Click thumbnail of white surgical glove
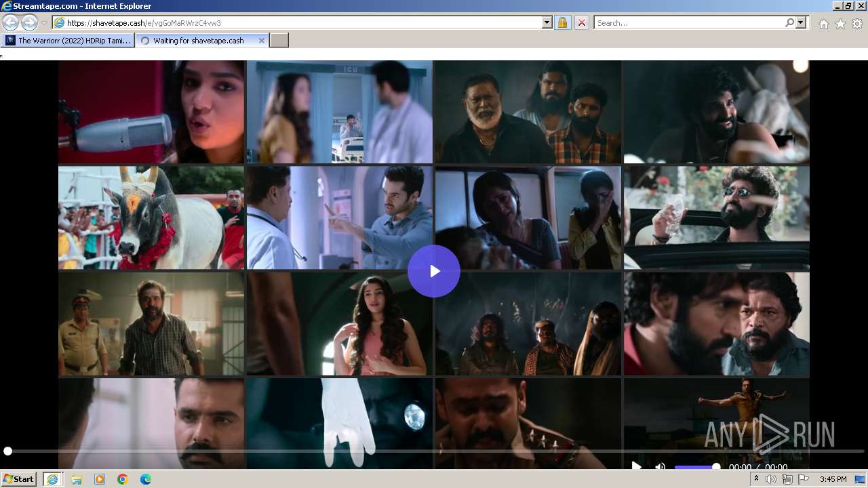This screenshot has height=488, width=868. [x=339, y=424]
